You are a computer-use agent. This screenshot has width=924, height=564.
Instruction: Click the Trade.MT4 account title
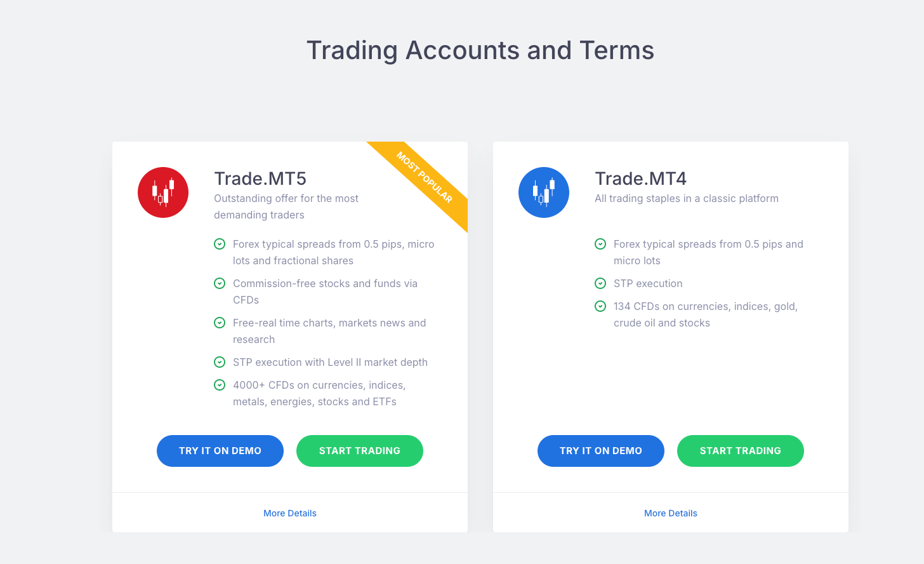pyautogui.click(x=641, y=178)
